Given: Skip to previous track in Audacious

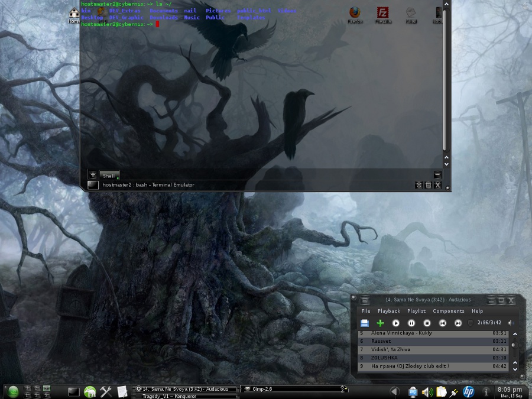Looking at the screenshot, I should (442, 323).
